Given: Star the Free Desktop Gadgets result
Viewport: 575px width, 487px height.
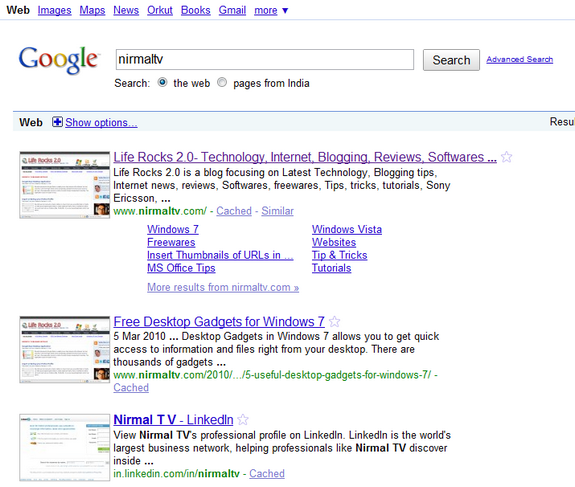Looking at the screenshot, I should [334, 322].
